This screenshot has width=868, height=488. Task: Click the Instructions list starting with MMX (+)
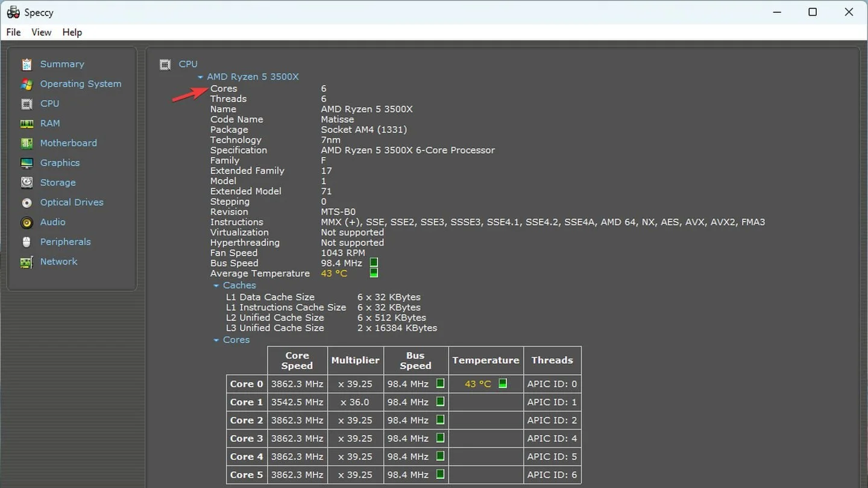542,222
